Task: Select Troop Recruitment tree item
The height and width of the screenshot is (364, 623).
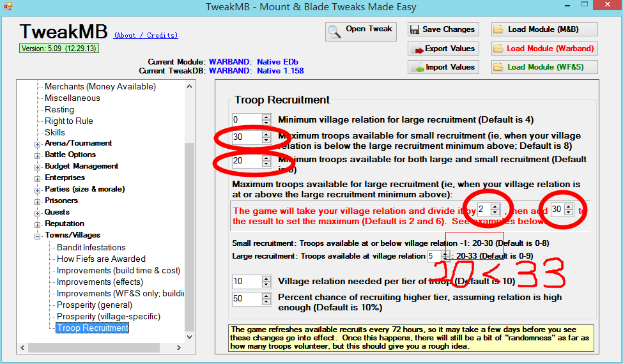Action: click(92, 328)
